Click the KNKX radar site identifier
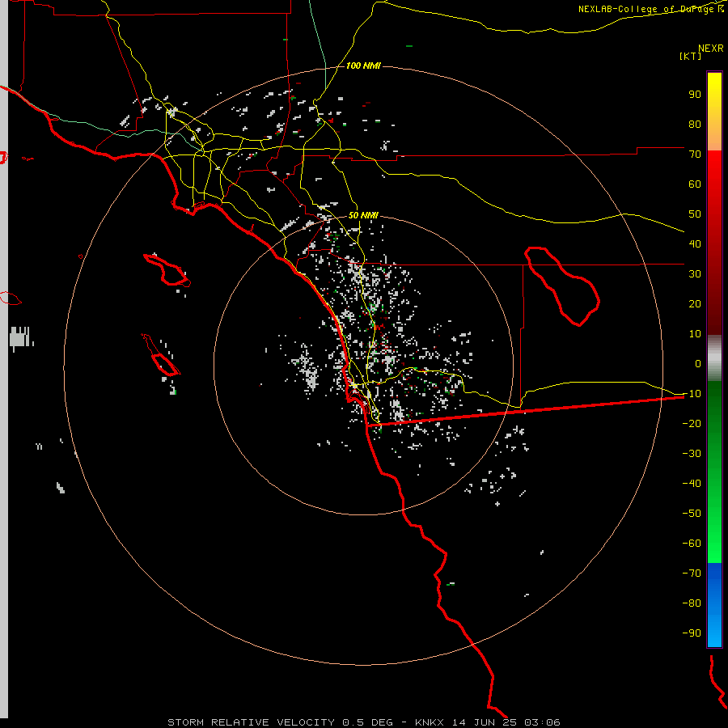Viewport: 728px width, 728px height. pyautogui.click(x=430, y=722)
